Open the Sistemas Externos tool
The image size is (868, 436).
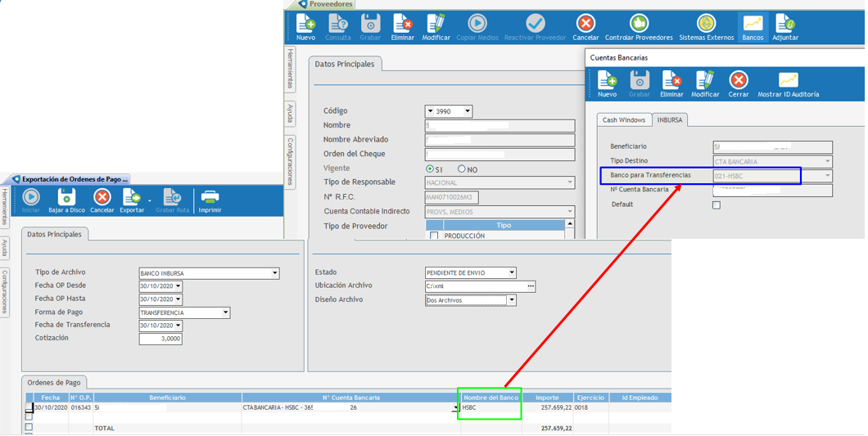pyautogui.click(x=706, y=25)
